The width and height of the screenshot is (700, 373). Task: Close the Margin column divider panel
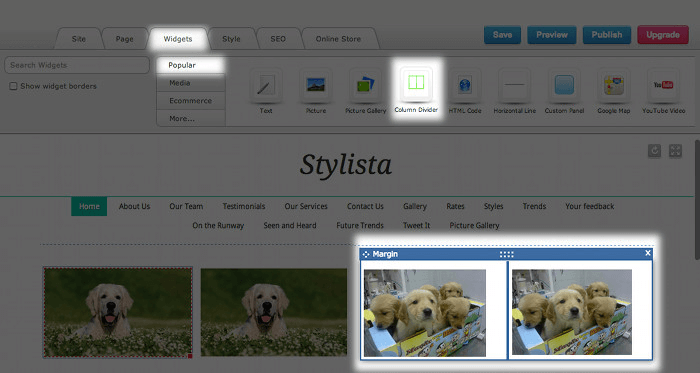point(648,253)
